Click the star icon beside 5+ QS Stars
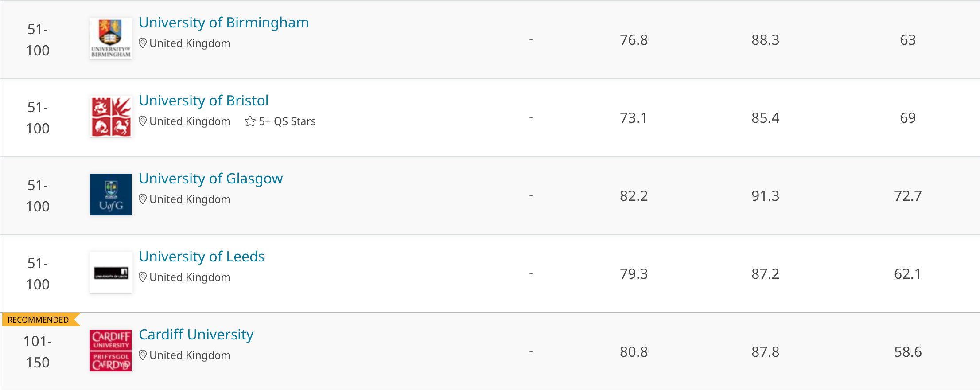The height and width of the screenshot is (390, 980). pos(250,121)
